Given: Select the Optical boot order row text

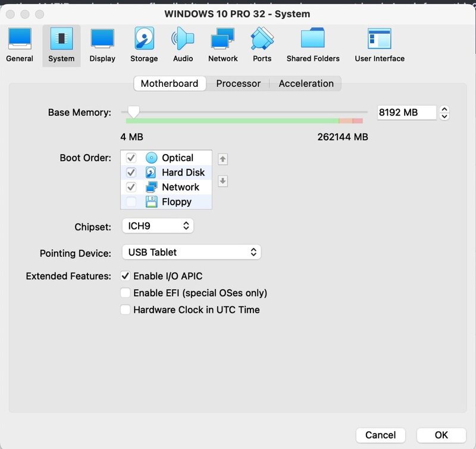Looking at the screenshot, I should 177,158.
